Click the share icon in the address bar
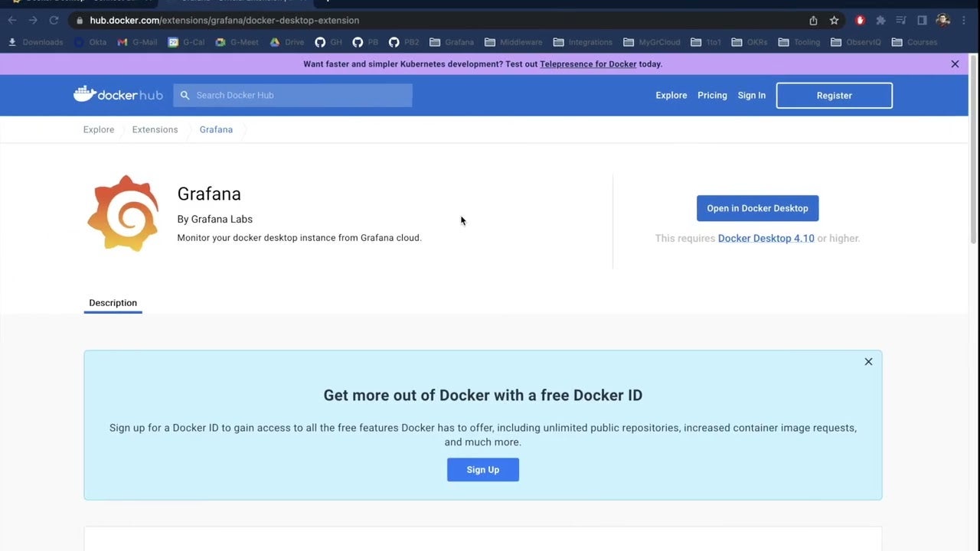 [813, 21]
